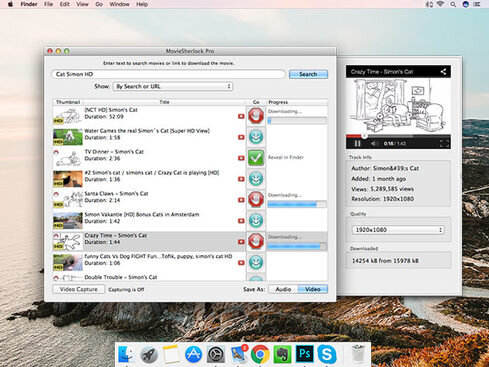Open Evernote from the Dock

282,354
